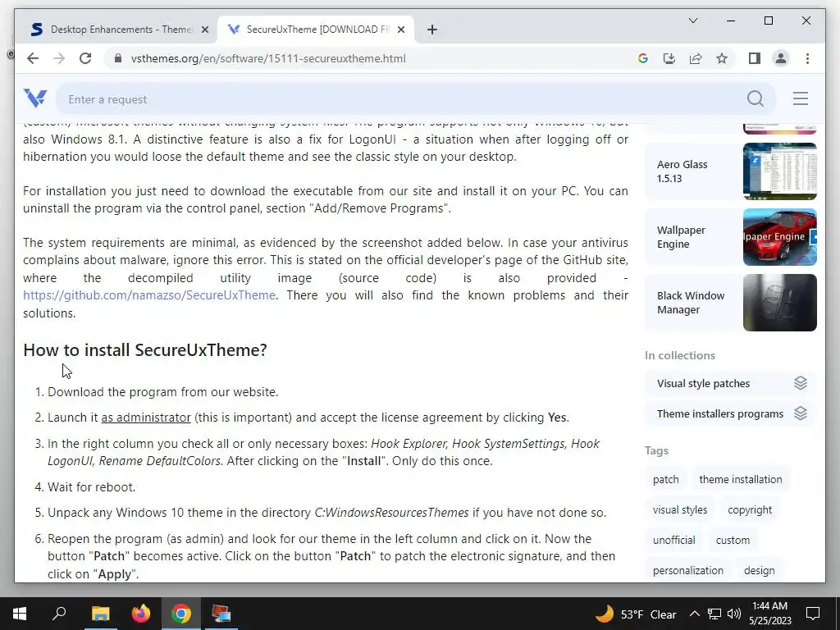Open the network tray icon
Screen dimensions: 840x630
[x=714, y=614]
